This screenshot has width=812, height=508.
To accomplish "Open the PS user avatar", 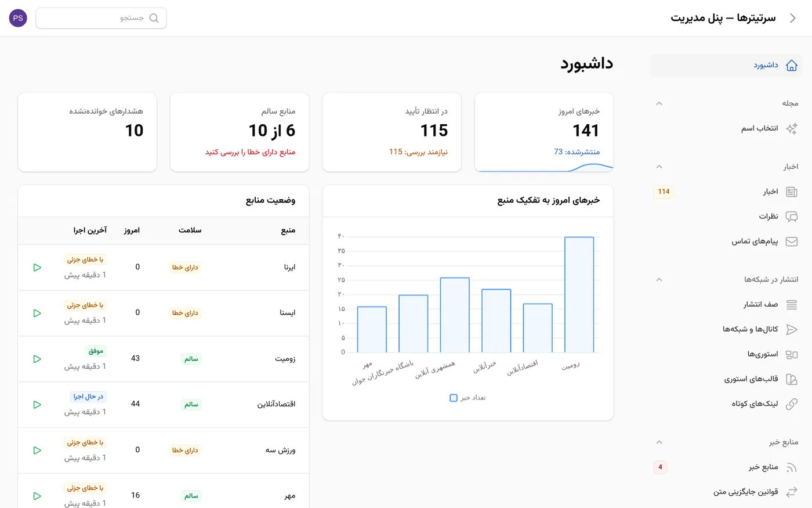I will click(x=18, y=18).
